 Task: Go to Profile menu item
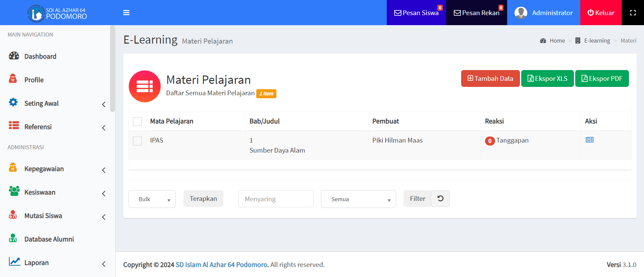tap(34, 80)
